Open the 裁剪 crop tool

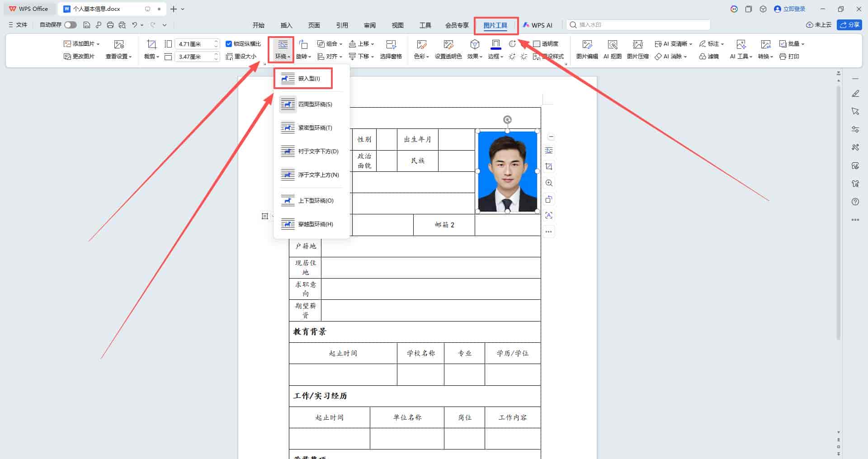151,50
